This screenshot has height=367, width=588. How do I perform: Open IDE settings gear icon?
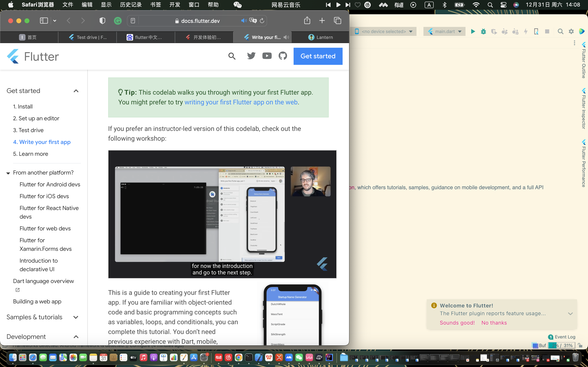pyautogui.click(x=571, y=32)
